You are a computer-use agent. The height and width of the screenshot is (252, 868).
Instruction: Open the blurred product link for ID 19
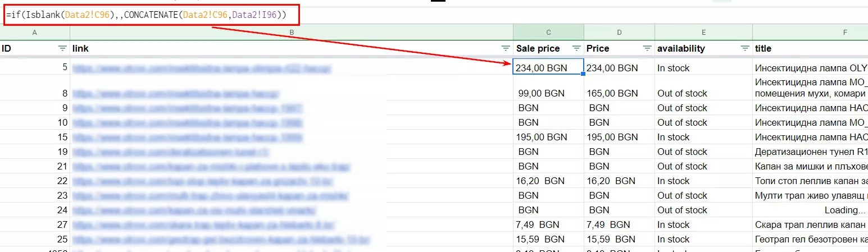(x=171, y=152)
